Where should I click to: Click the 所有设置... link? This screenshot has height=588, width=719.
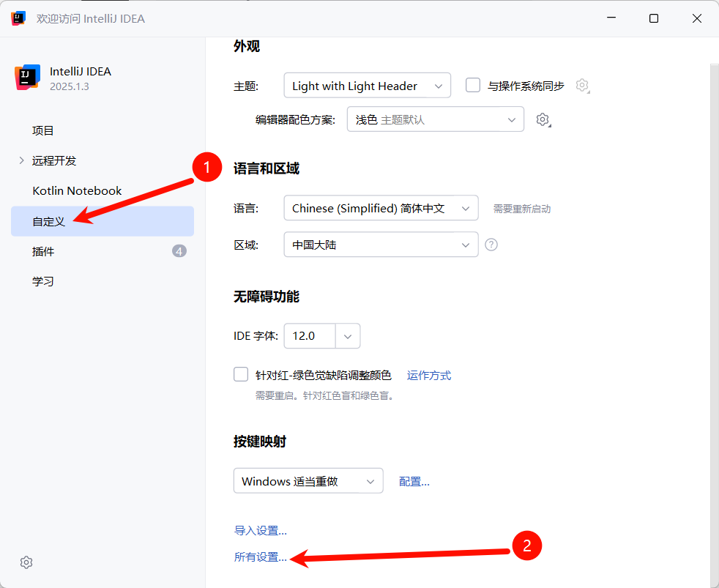tap(261, 557)
